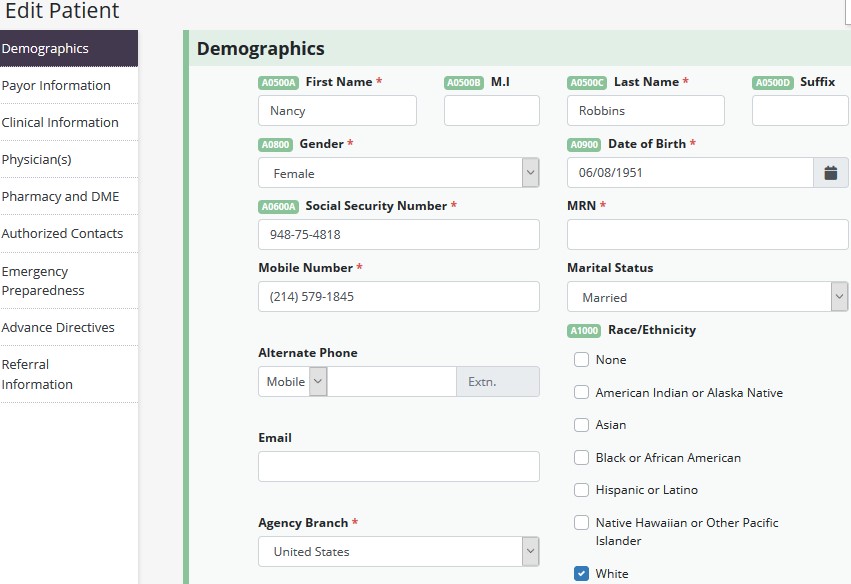Open the Physician(s) section
Viewport: 851px width, 584px height.
37,159
